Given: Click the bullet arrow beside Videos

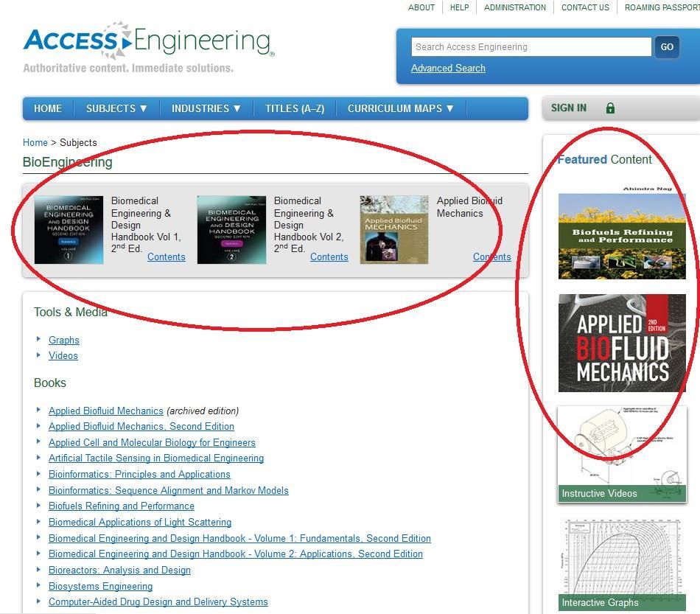Looking at the screenshot, I should pos(39,355).
